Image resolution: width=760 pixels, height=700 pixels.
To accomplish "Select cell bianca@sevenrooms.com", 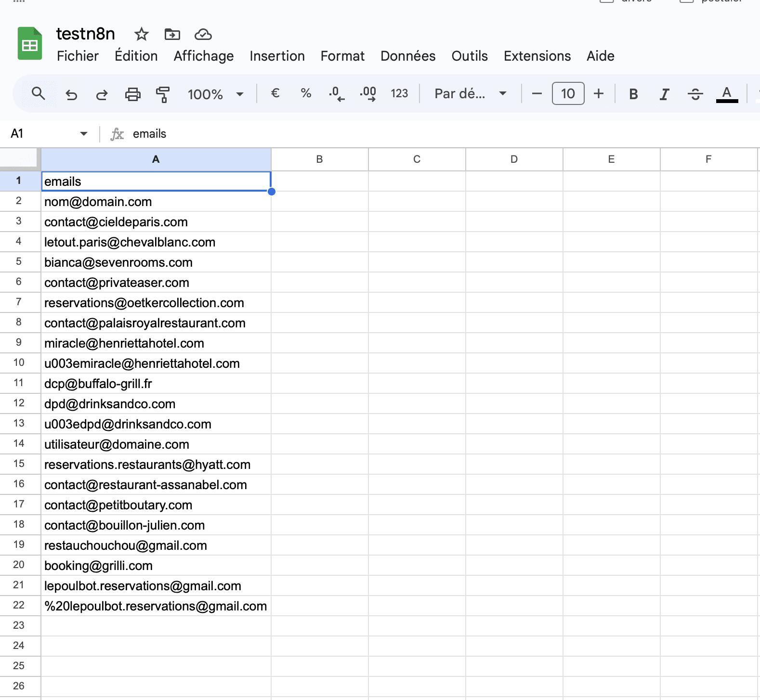I will [156, 262].
